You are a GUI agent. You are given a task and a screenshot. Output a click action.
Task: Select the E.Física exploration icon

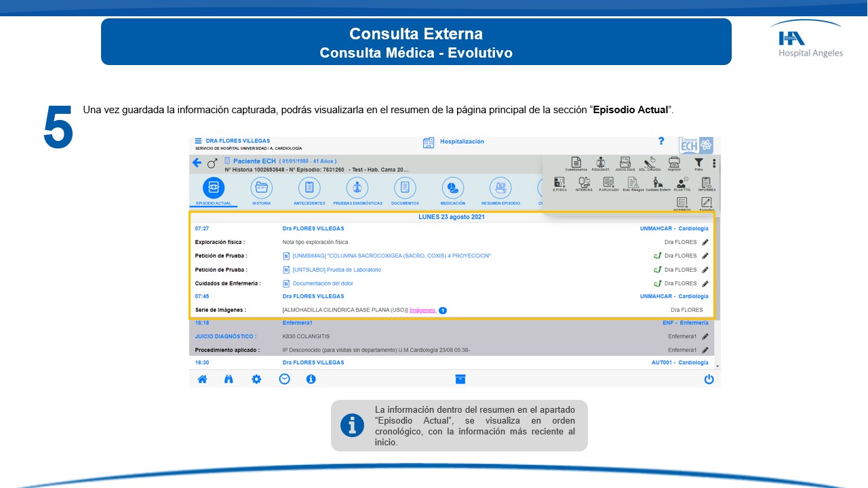click(x=559, y=184)
